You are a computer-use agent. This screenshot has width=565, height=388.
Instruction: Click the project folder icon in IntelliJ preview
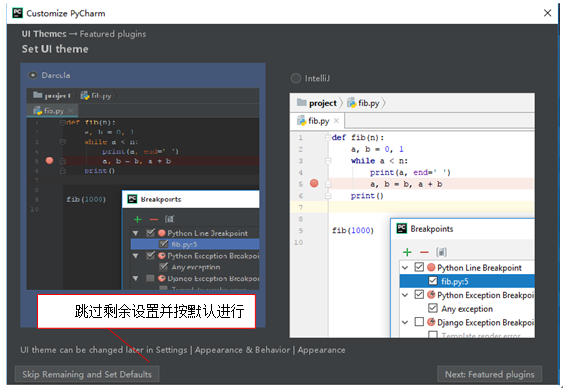tap(301, 103)
